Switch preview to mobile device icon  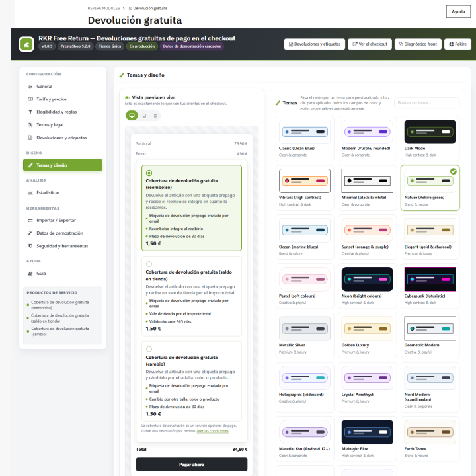pos(155,115)
